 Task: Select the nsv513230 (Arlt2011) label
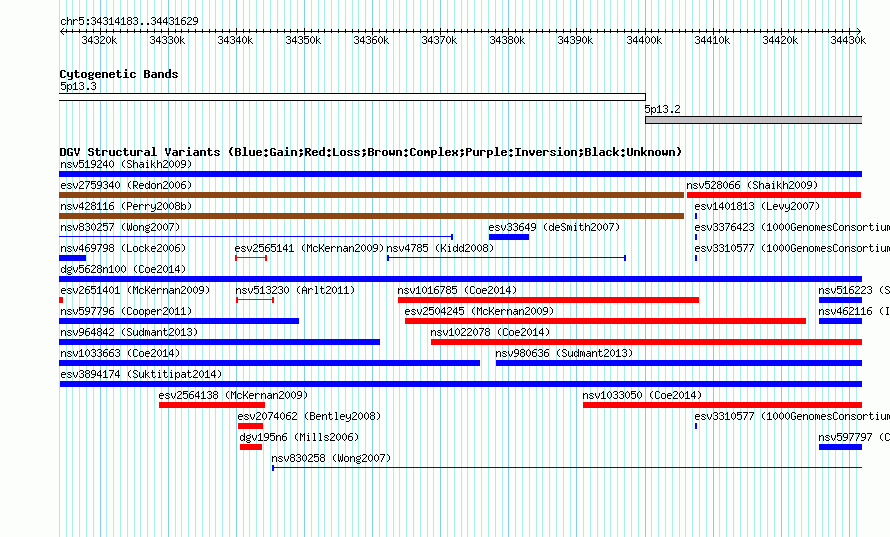tap(295, 290)
